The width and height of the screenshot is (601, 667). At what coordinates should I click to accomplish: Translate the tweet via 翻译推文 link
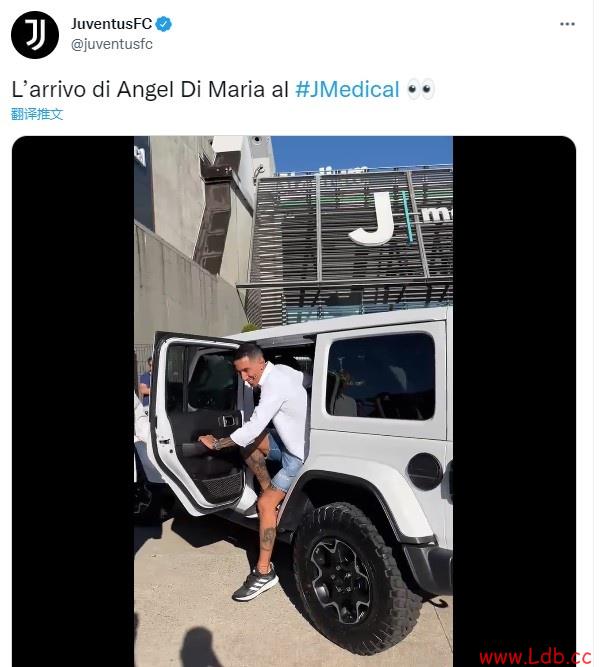point(37,114)
